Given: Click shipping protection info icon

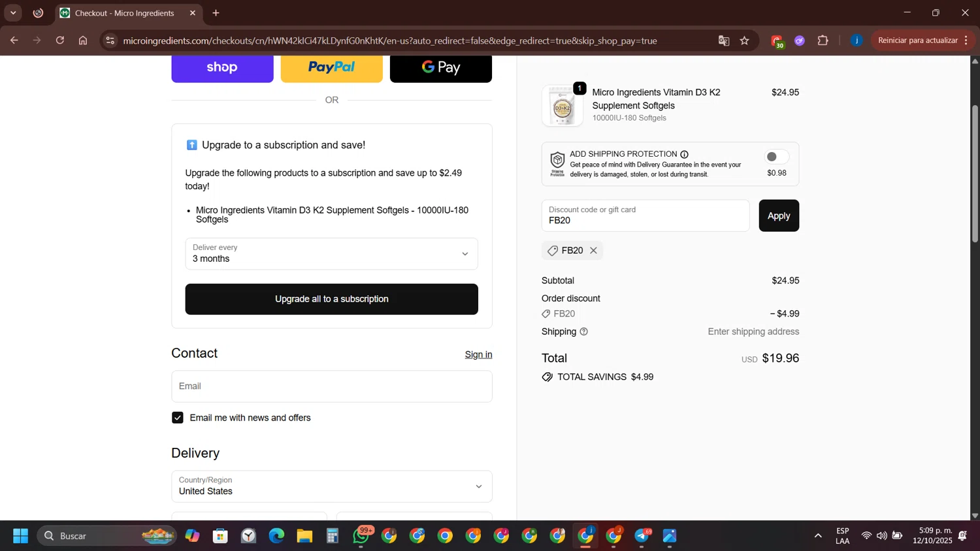Looking at the screenshot, I should [x=685, y=155].
